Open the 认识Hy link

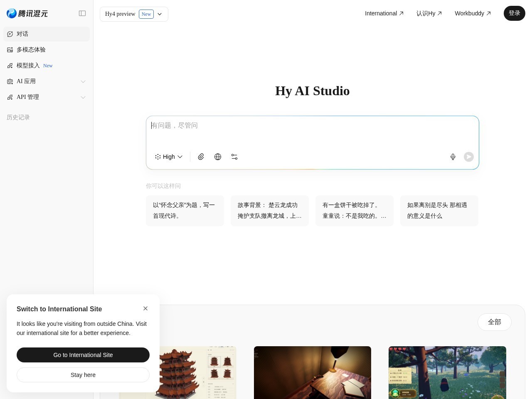[x=429, y=13]
